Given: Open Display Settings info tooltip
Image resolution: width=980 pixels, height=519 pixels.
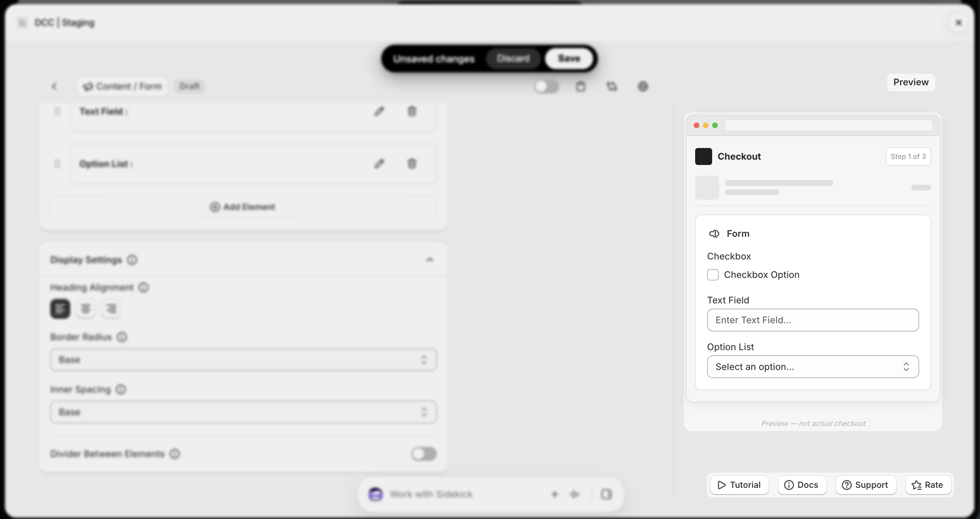Looking at the screenshot, I should 132,260.
